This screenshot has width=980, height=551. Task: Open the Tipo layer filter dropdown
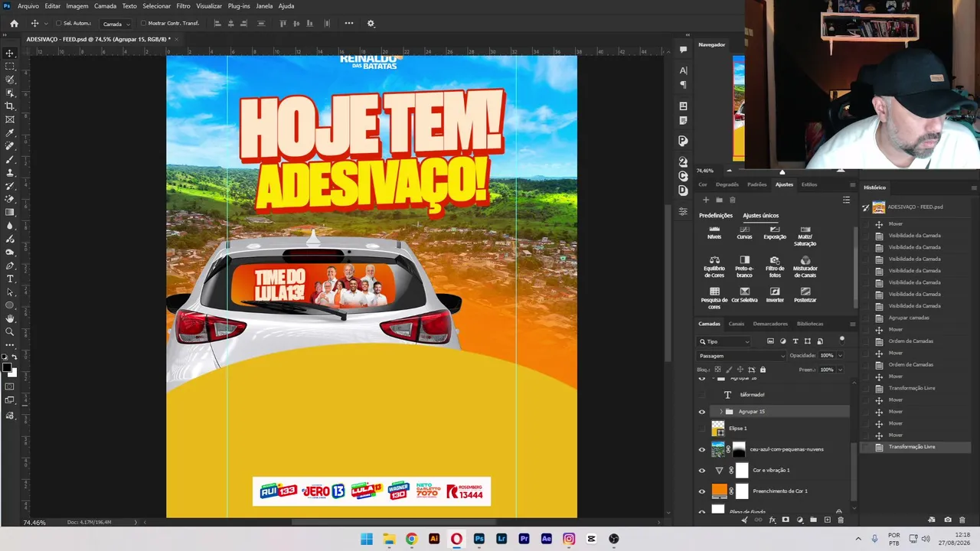click(724, 341)
